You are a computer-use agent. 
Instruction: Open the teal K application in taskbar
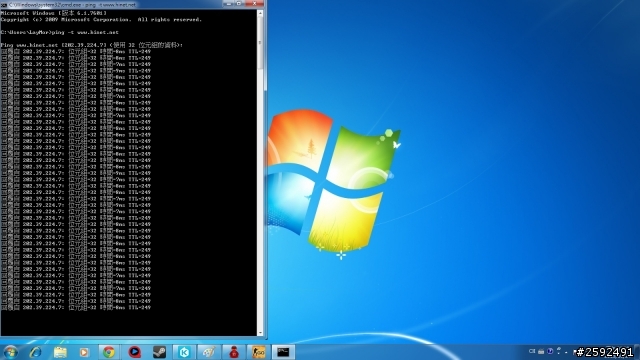click(184, 352)
